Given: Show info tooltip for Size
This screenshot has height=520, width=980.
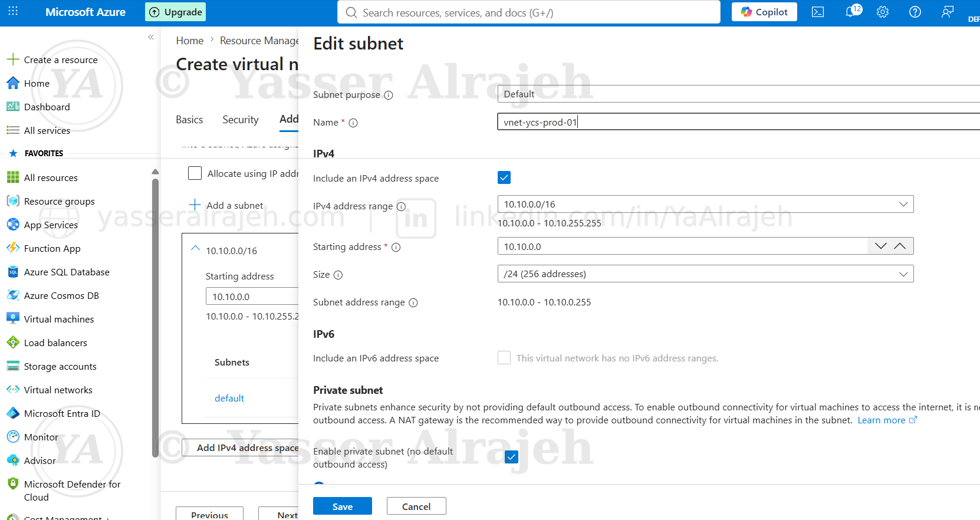Looking at the screenshot, I should (338, 275).
